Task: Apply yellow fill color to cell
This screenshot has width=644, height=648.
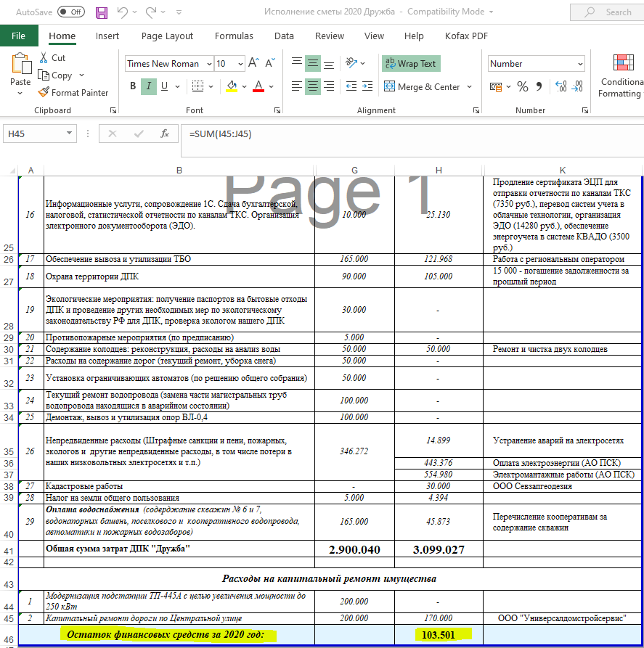Action: click(232, 86)
